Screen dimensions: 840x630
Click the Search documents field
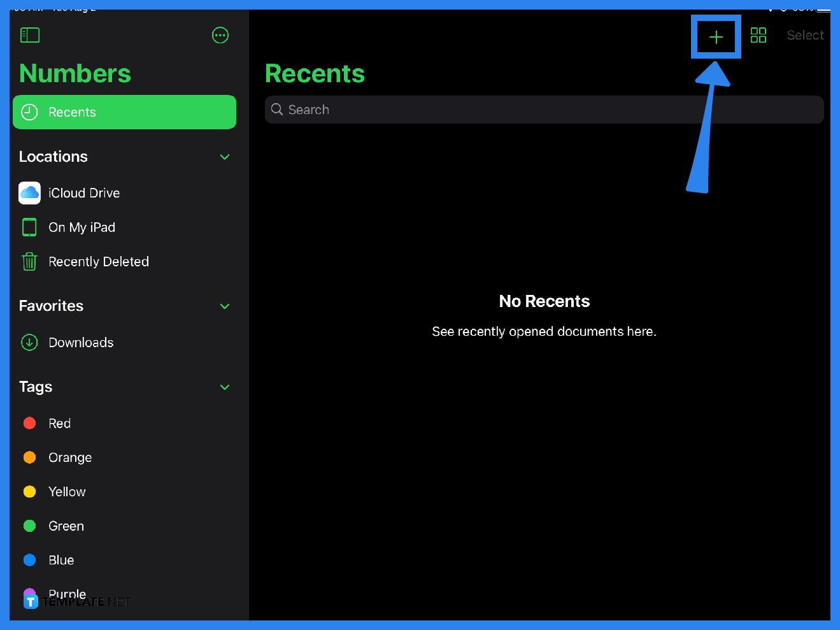[x=545, y=110]
